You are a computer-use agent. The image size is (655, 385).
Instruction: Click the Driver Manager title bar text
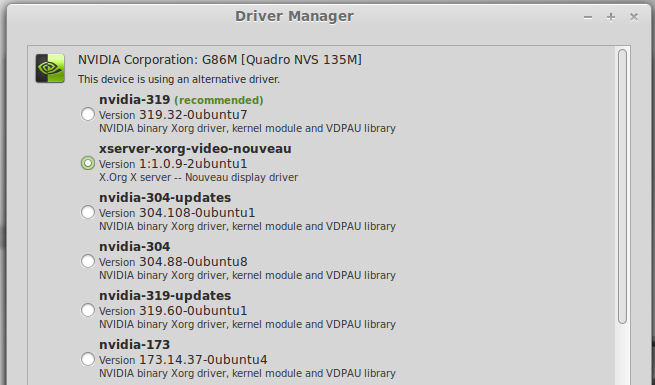[294, 16]
